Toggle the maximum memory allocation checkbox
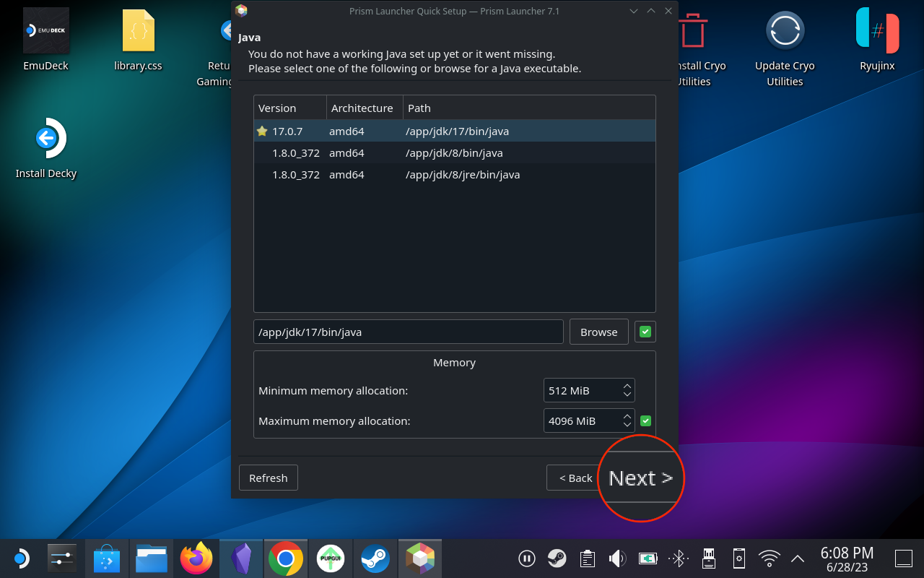The height and width of the screenshot is (578, 924). pos(645,420)
